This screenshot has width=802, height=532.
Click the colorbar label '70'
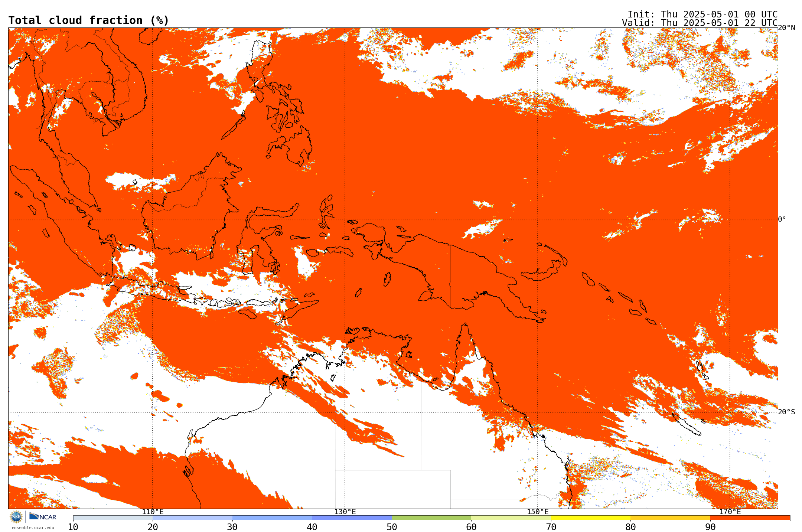coord(551,527)
